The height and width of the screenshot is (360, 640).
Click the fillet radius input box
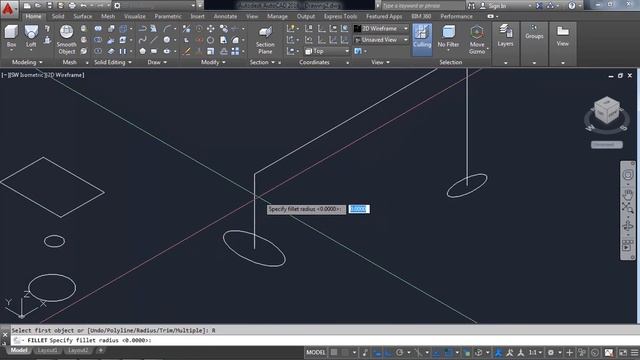[359, 209]
